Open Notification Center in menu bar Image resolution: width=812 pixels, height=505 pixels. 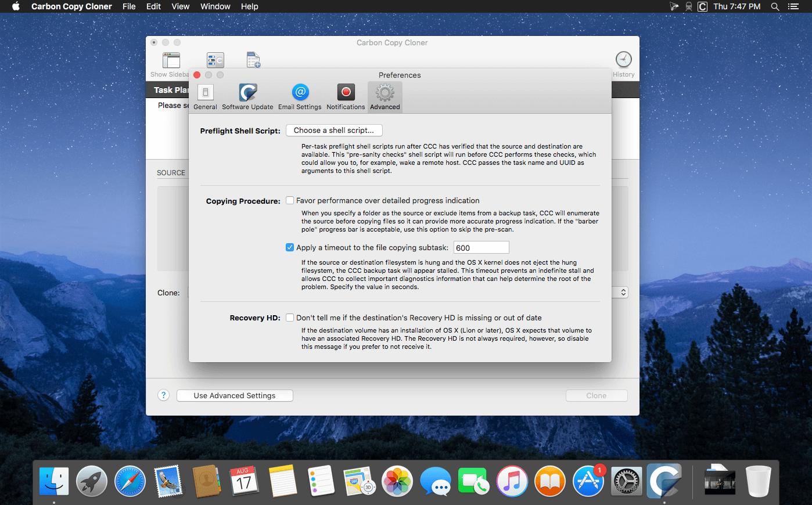(x=793, y=6)
